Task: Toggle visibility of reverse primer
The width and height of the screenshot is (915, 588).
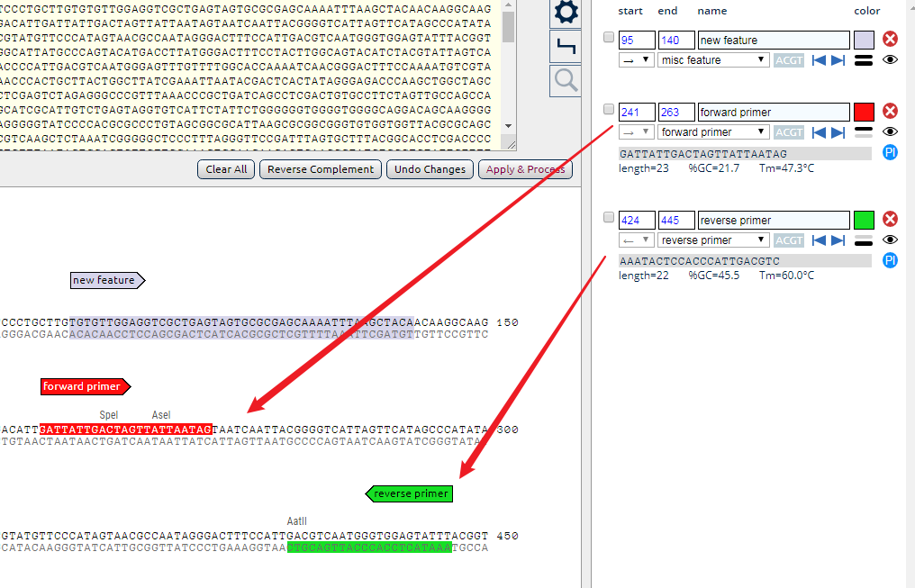Action: coord(890,240)
